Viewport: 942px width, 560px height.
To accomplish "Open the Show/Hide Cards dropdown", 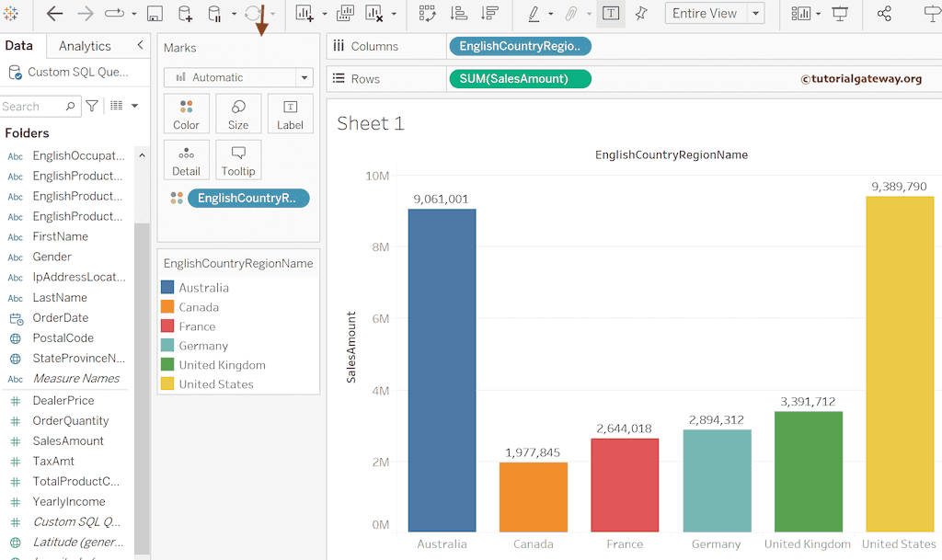I will pos(801,14).
